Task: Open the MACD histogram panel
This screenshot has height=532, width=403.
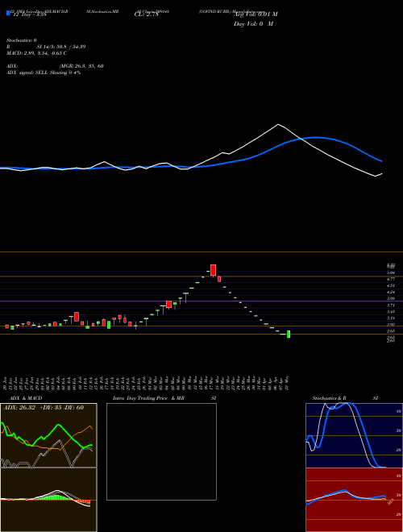Action: (48, 500)
